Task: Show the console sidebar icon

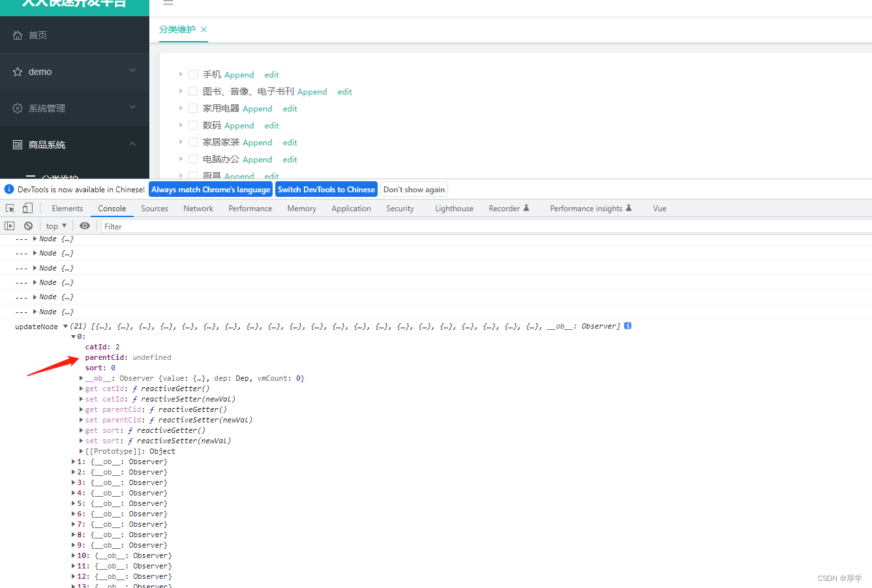Action: tap(9, 226)
